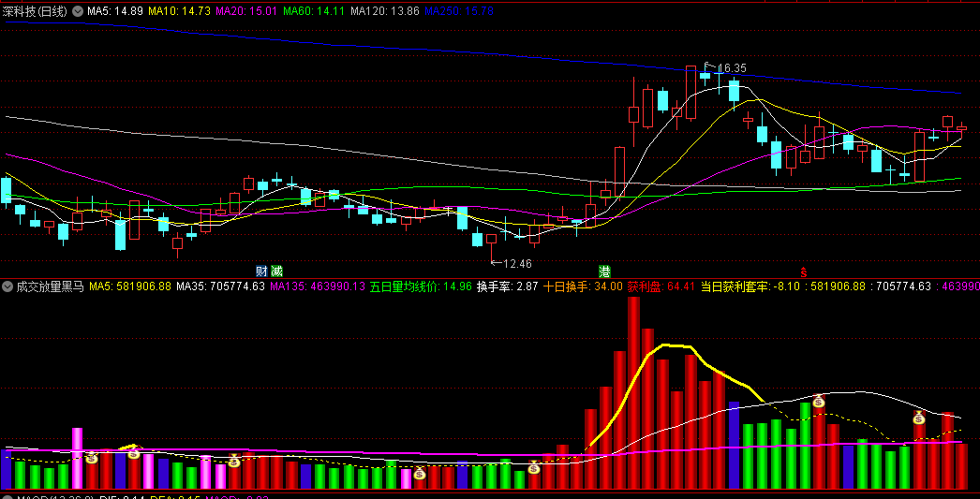
Task: Click the blue MA250: 15.78 label
Action: pos(459,11)
